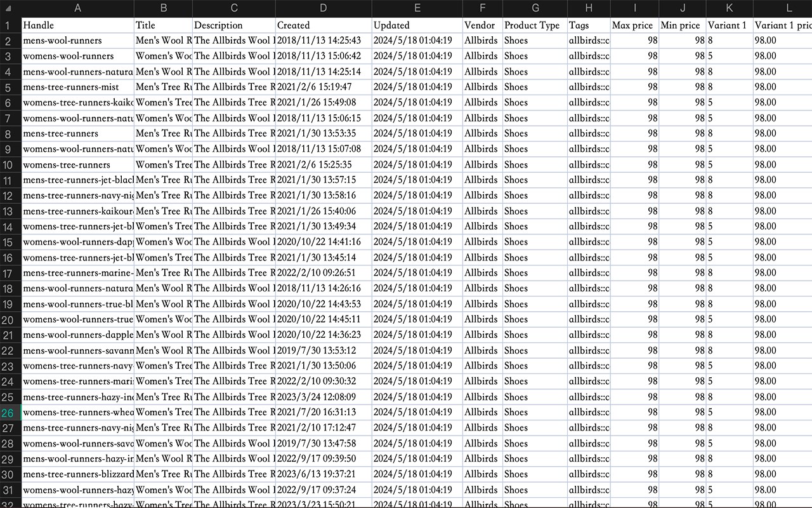Select created date '2021/1/26 15:49:08'
The image size is (812, 508).
point(324,102)
